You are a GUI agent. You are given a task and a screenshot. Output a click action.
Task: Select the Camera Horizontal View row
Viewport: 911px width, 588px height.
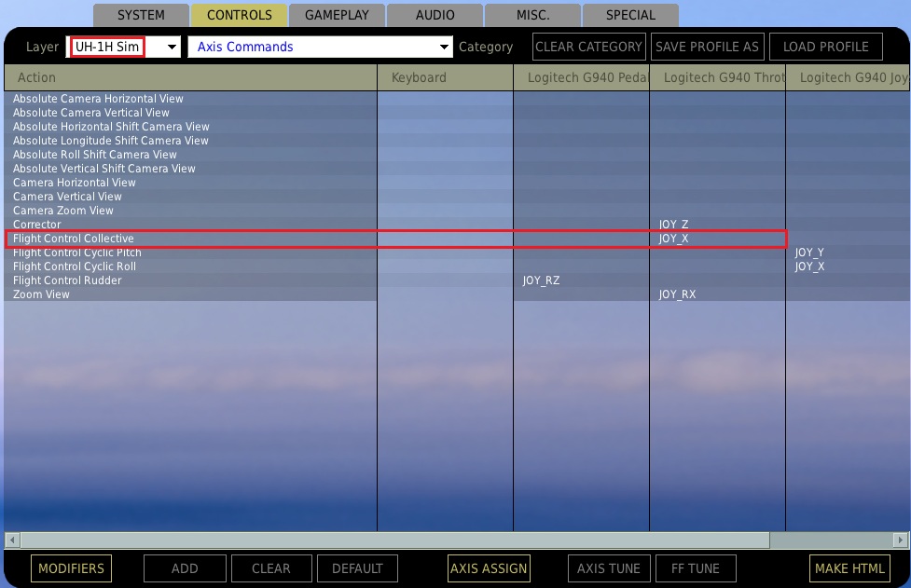tap(190, 183)
